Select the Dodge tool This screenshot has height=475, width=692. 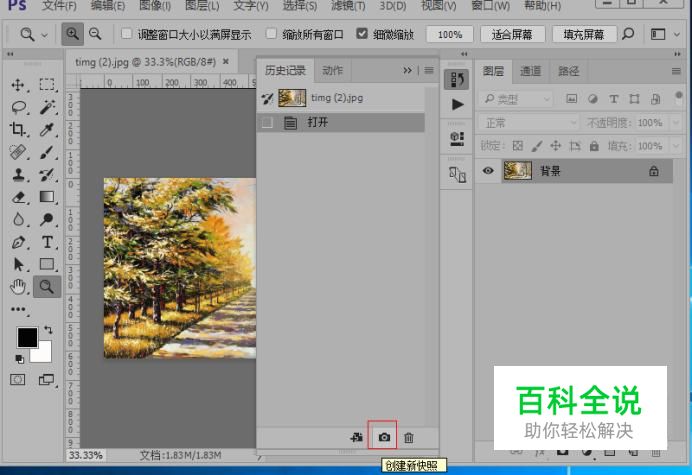(47, 219)
